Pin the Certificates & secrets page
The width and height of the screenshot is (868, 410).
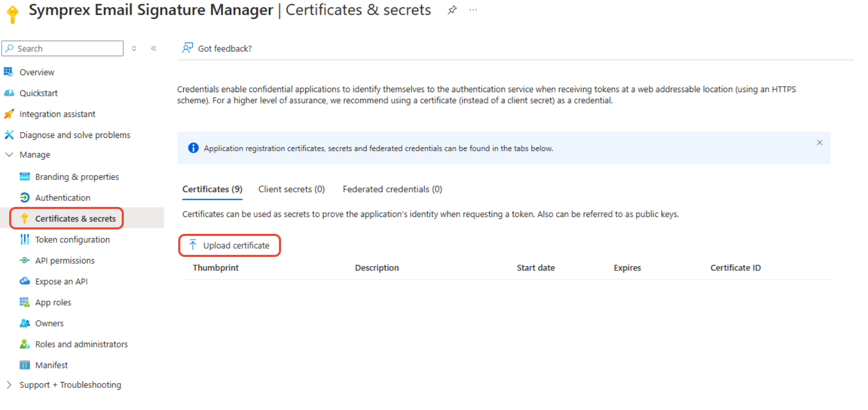click(452, 10)
